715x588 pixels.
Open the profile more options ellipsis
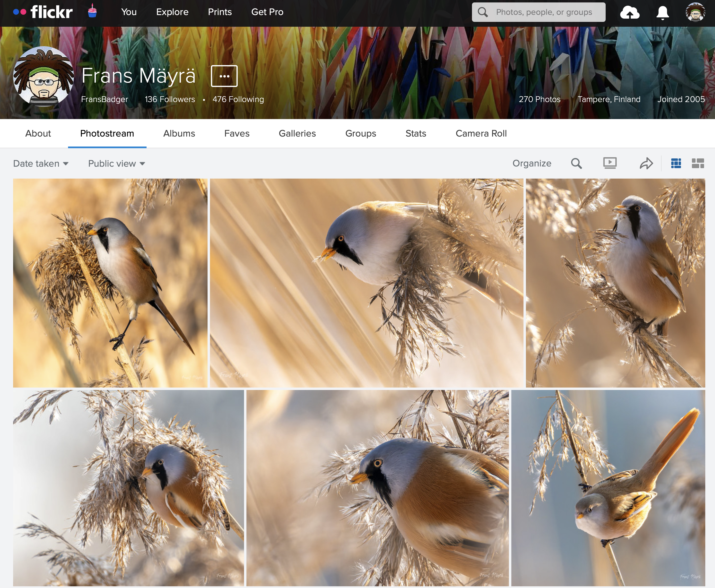point(224,76)
